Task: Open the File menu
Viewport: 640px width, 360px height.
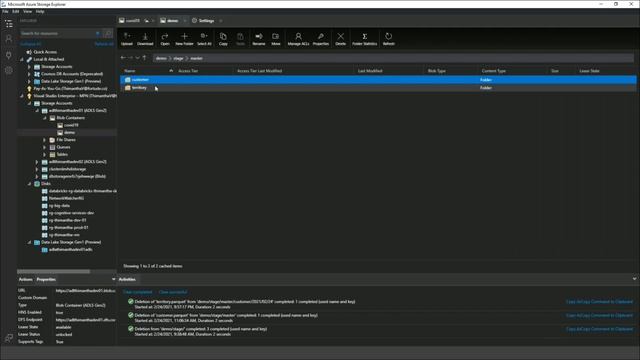Action: click(x=5, y=11)
